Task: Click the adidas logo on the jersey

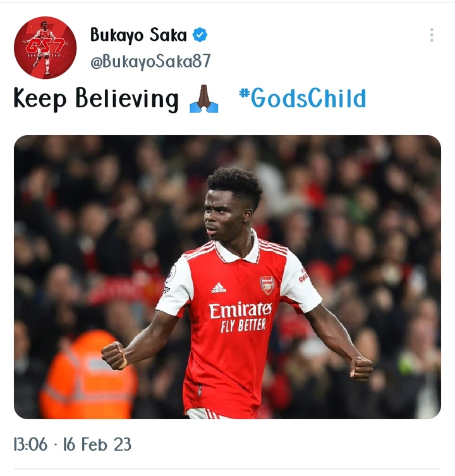Action: 219,288
